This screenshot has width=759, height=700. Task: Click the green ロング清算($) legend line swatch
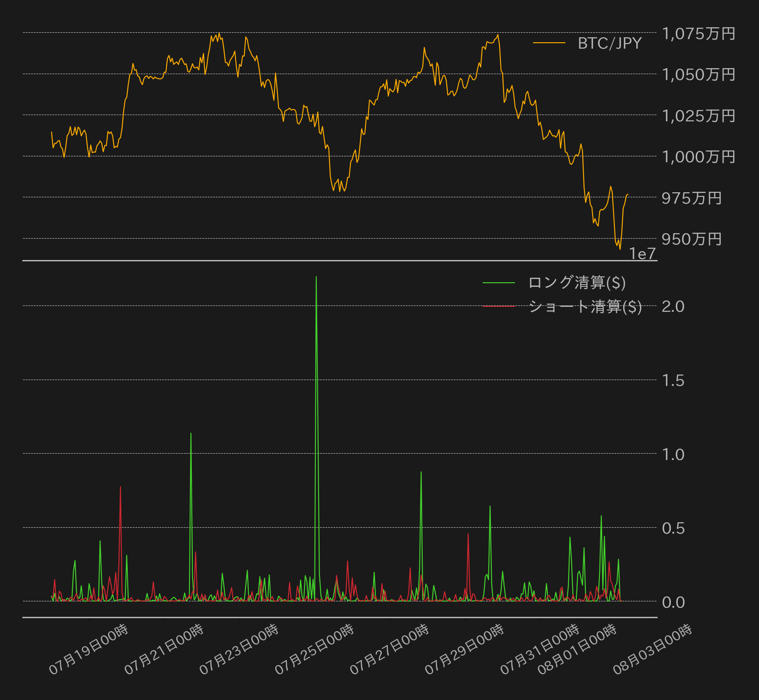click(x=499, y=283)
